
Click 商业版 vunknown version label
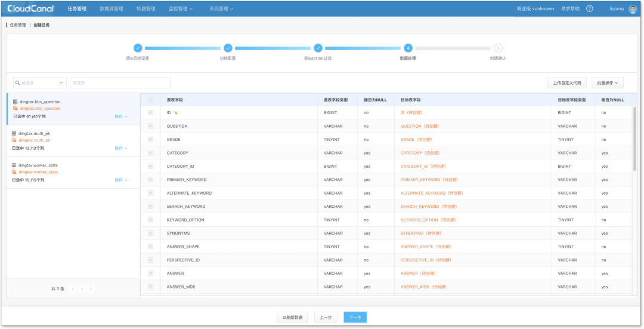(535, 8)
